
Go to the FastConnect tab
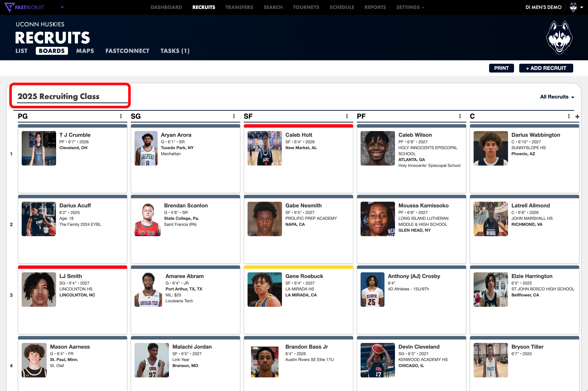127,51
